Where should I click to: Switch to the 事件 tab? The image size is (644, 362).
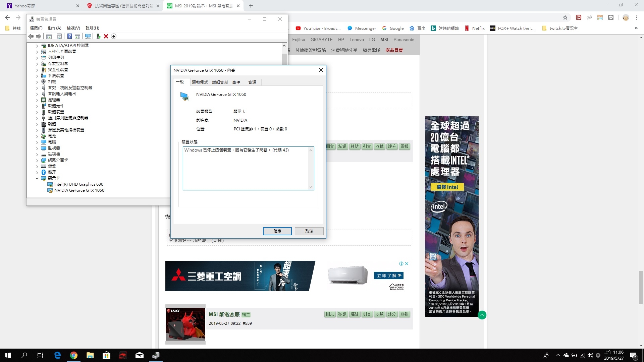[236, 82]
